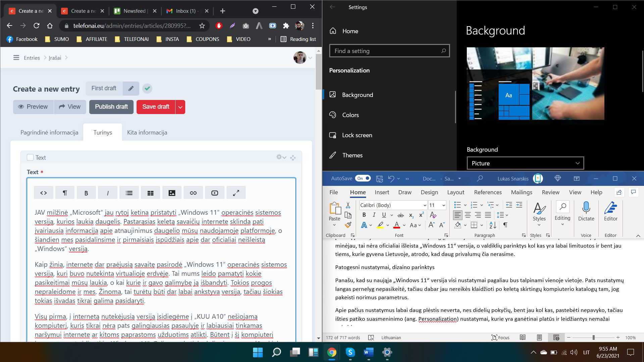This screenshot has height=362, width=644.
Task: Click Word's Format Painter icon
Action: [x=348, y=225]
